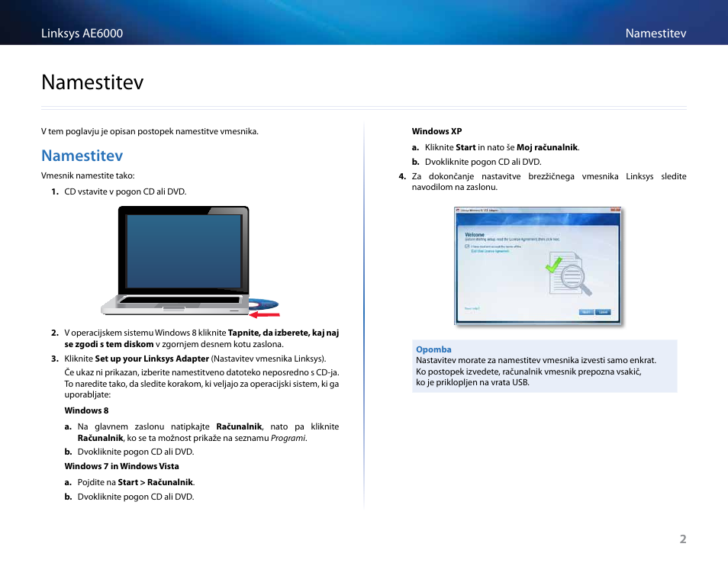Click '(Nastavitev vmesnika Linksys)' text
The height and width of the screenshot is (563, 728).
[269, 359]
